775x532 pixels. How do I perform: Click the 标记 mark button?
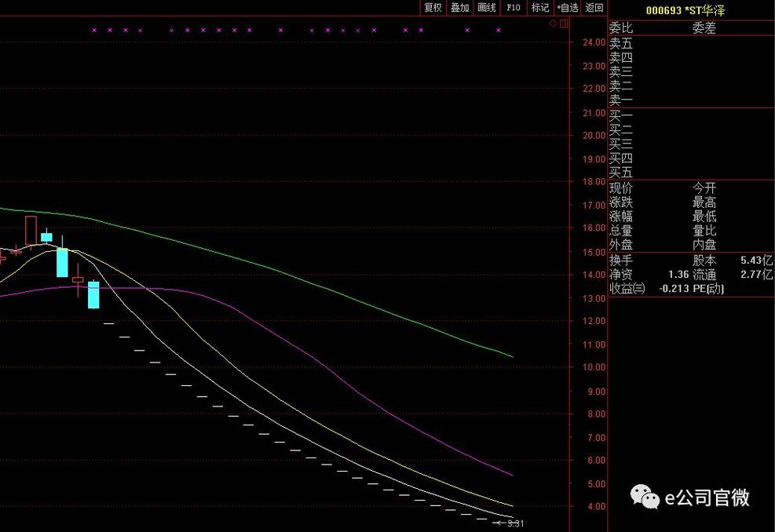pyautogui.click(x=540, y=8)
